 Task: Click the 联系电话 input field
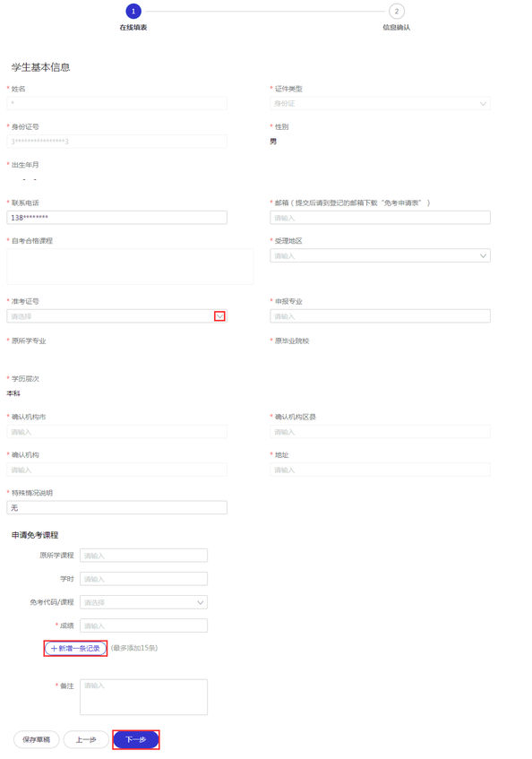coord(117,218)
